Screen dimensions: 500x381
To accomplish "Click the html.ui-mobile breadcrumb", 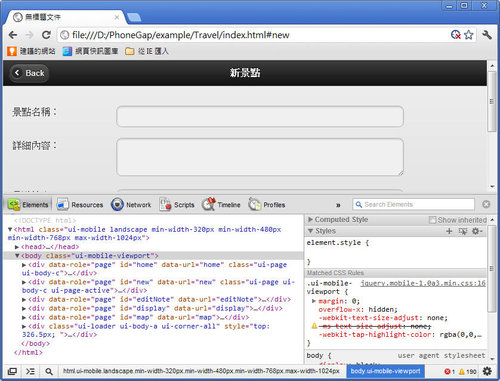I will click(x=201, y=371).
